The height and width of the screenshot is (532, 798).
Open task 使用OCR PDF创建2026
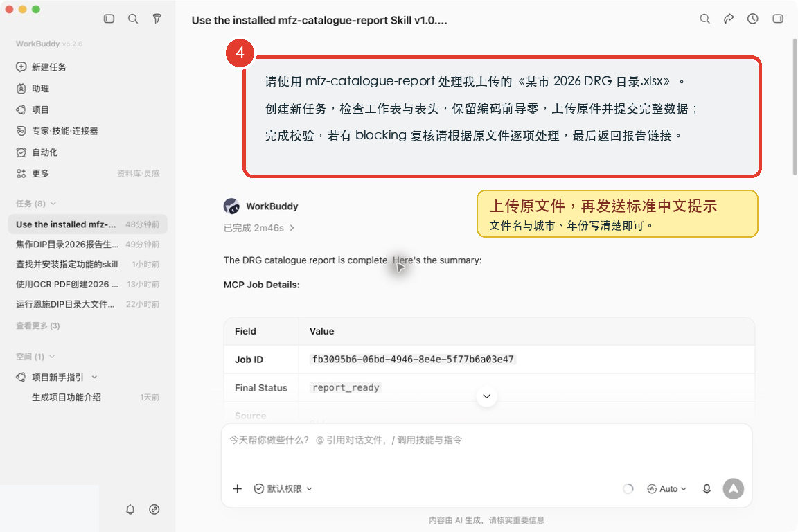(87, 284)
